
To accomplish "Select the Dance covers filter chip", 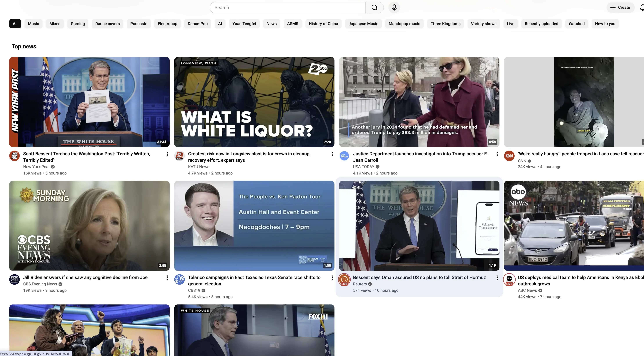I will [108, 24].
